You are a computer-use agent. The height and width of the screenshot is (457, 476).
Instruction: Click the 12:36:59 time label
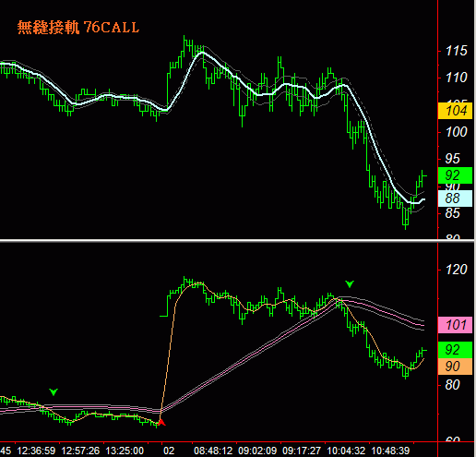tap(36, 451)
